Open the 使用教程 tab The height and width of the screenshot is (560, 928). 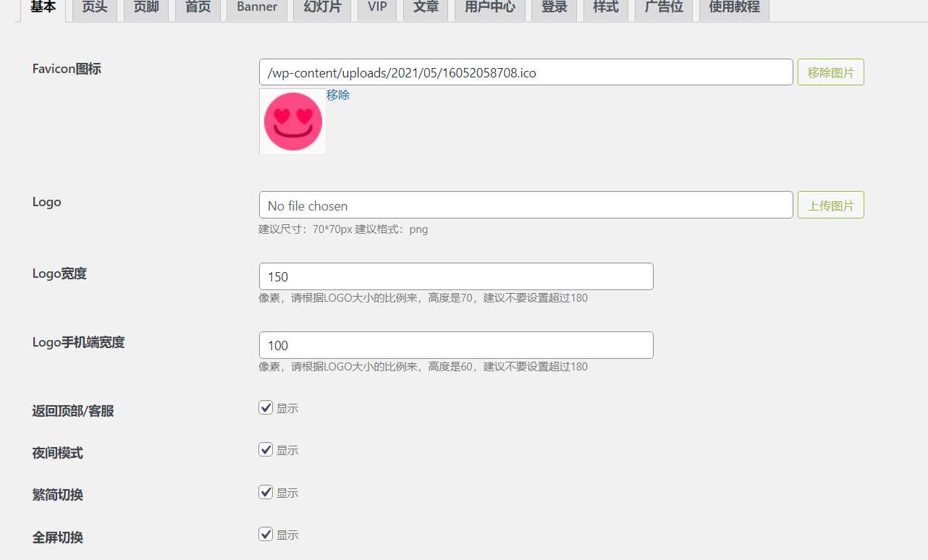734,7
